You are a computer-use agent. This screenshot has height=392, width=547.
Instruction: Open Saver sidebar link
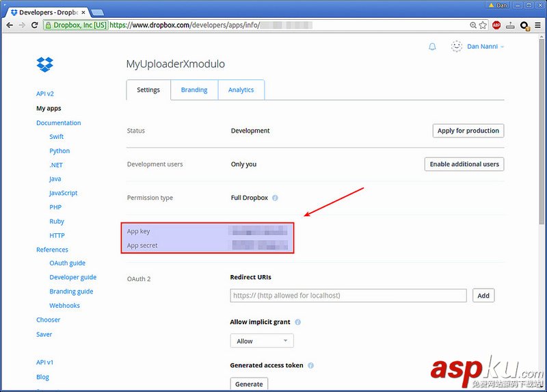[44, 335]
